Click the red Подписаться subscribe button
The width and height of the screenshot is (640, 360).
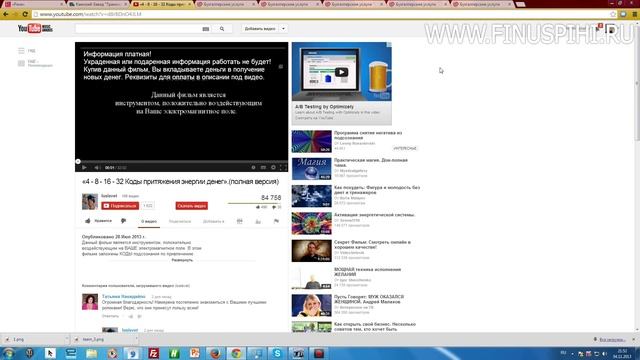(120, 206)
